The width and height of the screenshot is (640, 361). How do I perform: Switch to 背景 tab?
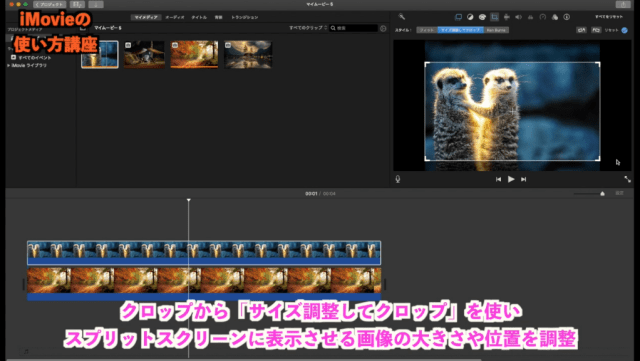coord(218,18)
